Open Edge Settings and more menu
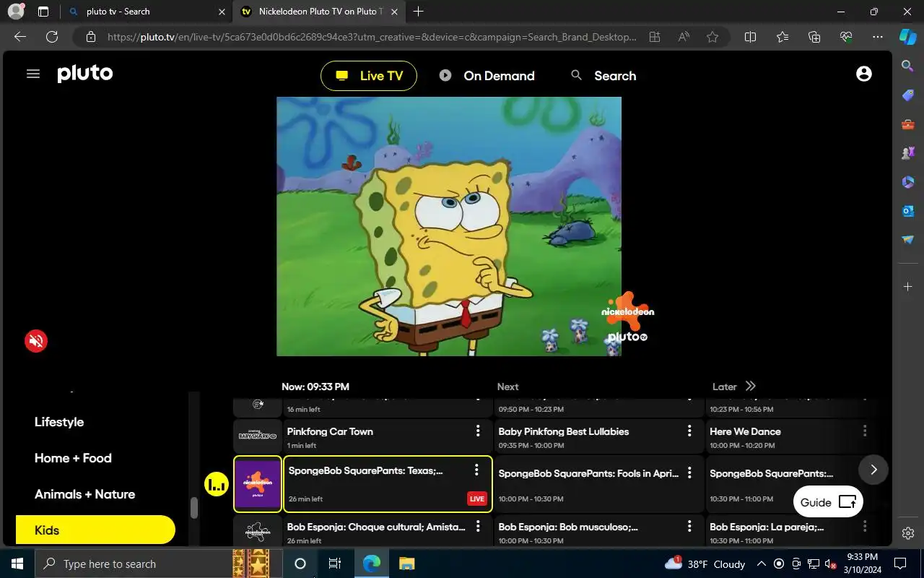 point(878,37)
